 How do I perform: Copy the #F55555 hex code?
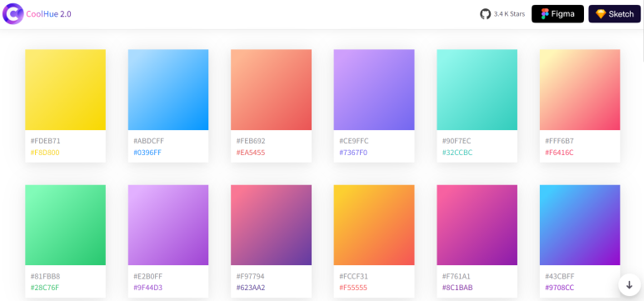(x=353, y=288)
